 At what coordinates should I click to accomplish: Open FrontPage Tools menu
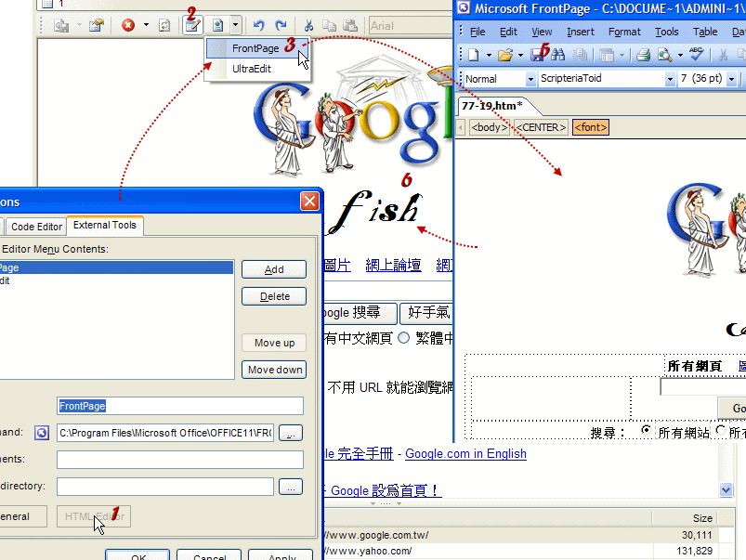[666, 32]
